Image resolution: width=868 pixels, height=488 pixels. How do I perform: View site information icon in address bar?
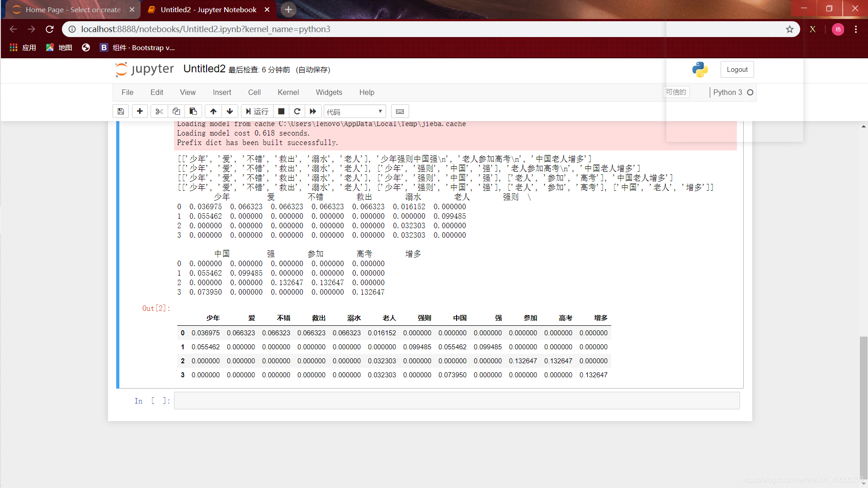pyautogui.click(x=71, y=29)
